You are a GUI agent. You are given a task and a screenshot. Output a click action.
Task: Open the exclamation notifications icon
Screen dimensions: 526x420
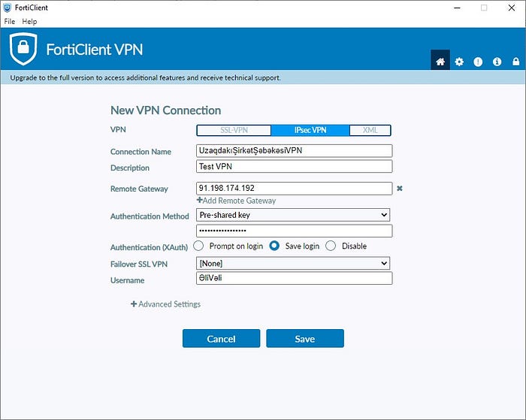click(x=478, y=62)
